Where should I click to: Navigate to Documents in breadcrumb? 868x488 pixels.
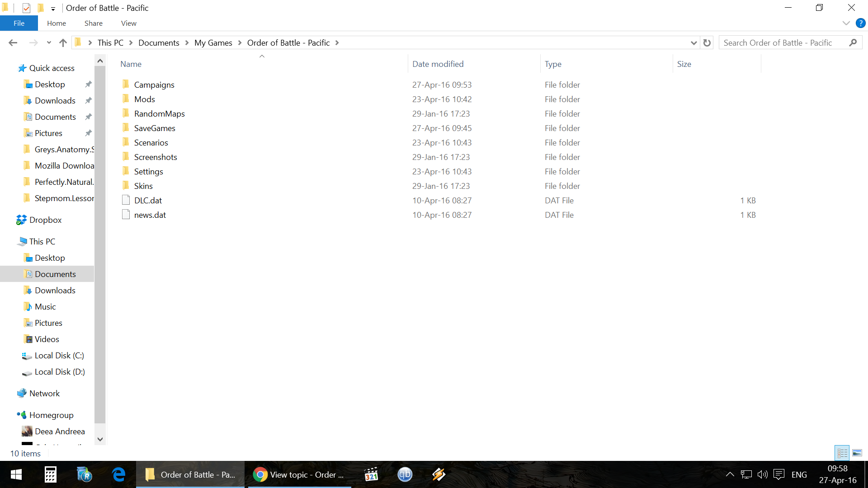159,42
